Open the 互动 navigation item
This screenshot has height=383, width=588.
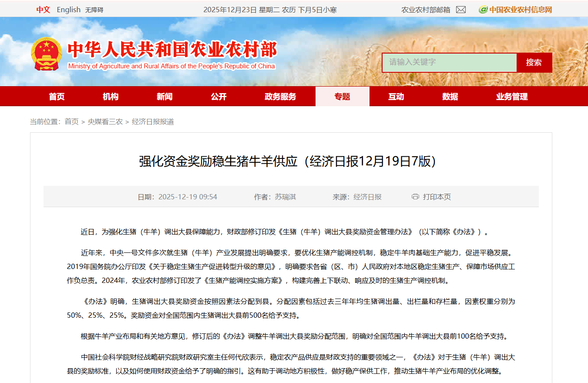396,97
